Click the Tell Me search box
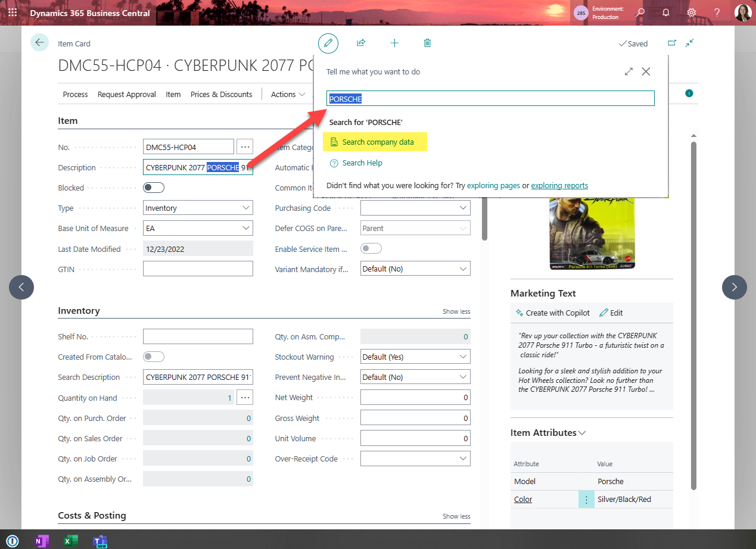 pyautogui.click(x=490, y=98)
